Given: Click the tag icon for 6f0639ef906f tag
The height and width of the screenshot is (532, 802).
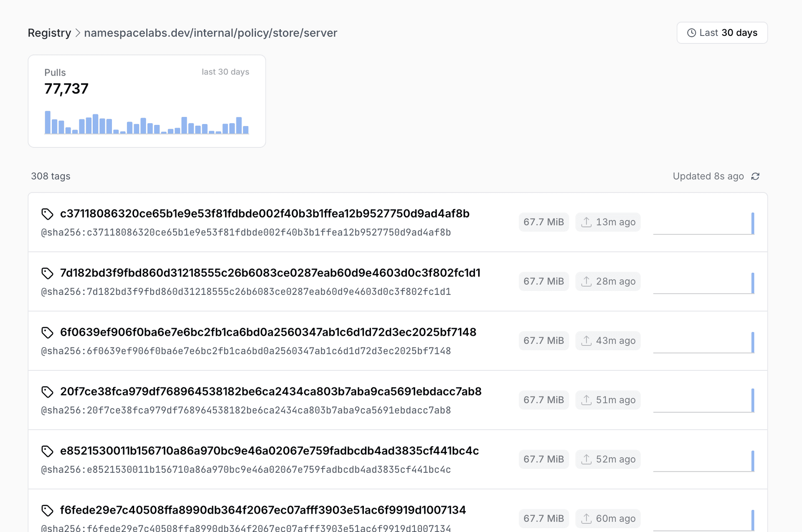Looking at the screenshot, I should click(47, 332).
